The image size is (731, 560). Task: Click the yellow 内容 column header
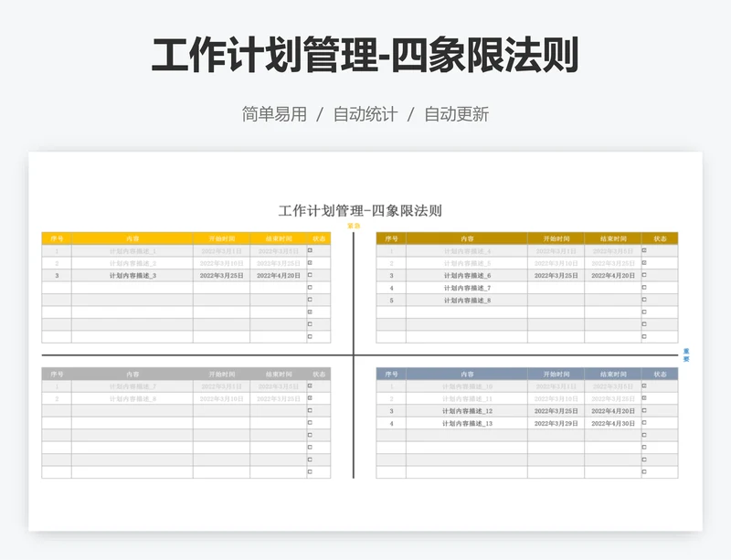pos(132,238)
